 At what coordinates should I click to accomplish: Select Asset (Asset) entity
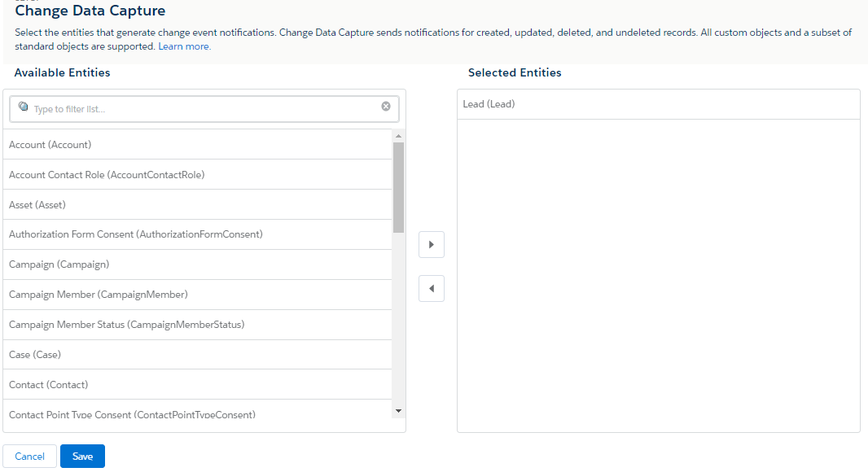198,205
